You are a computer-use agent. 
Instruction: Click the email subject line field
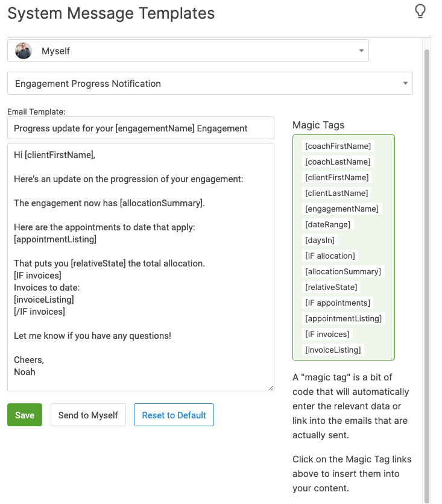140,128
